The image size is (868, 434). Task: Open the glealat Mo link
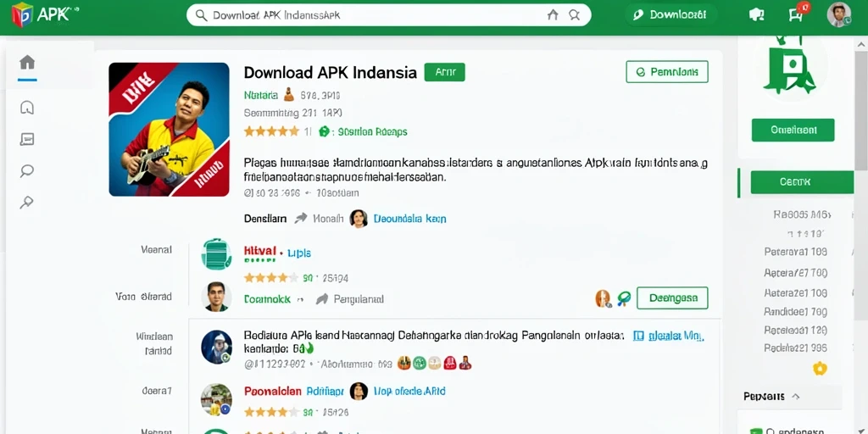coord(676,336)
